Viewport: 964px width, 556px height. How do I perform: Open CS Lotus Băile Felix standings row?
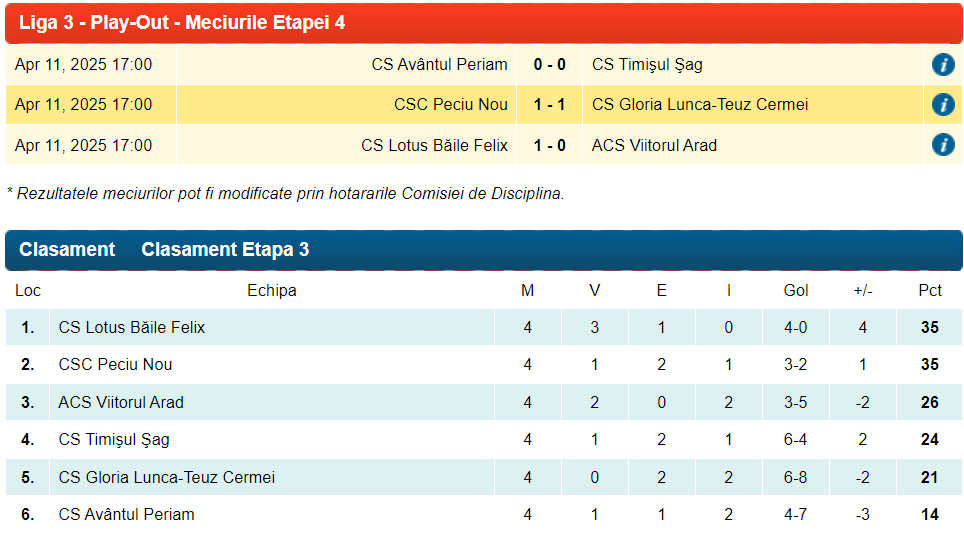click(132, 328)
